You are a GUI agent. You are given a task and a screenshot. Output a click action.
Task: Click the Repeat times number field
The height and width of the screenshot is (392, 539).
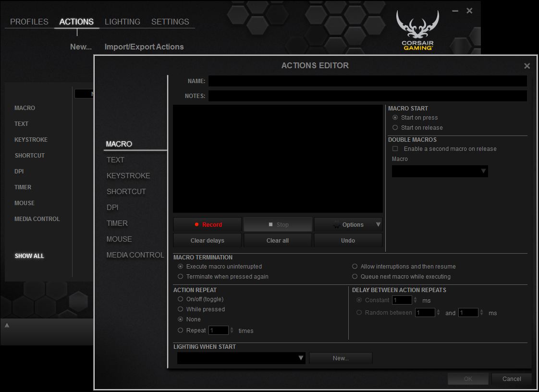(219, 331)
